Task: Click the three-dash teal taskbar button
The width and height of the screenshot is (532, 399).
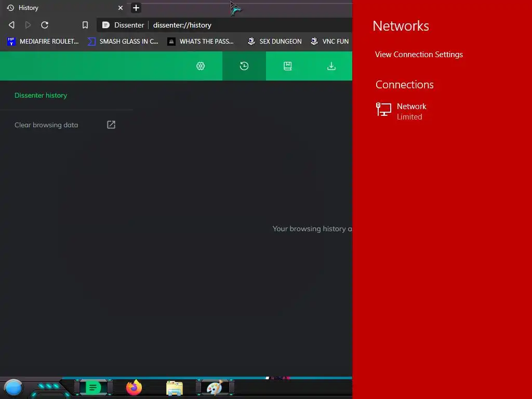Action: point(49,387)
